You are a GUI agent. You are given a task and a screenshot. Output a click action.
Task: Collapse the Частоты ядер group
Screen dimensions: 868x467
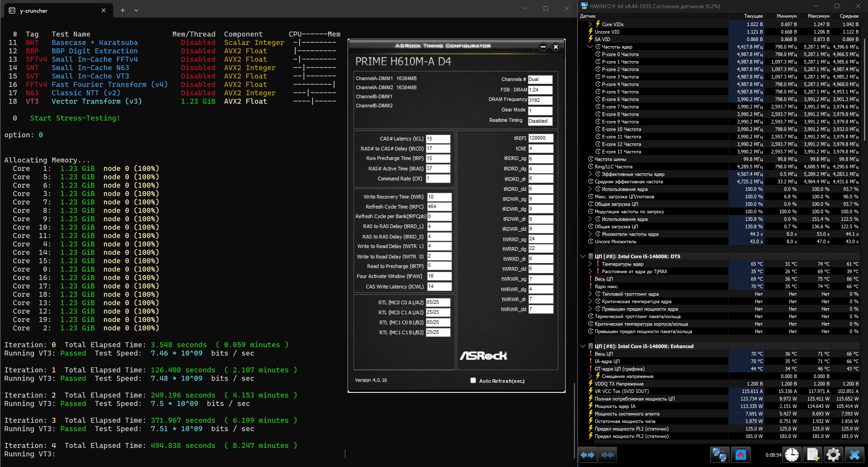(590, 47)
